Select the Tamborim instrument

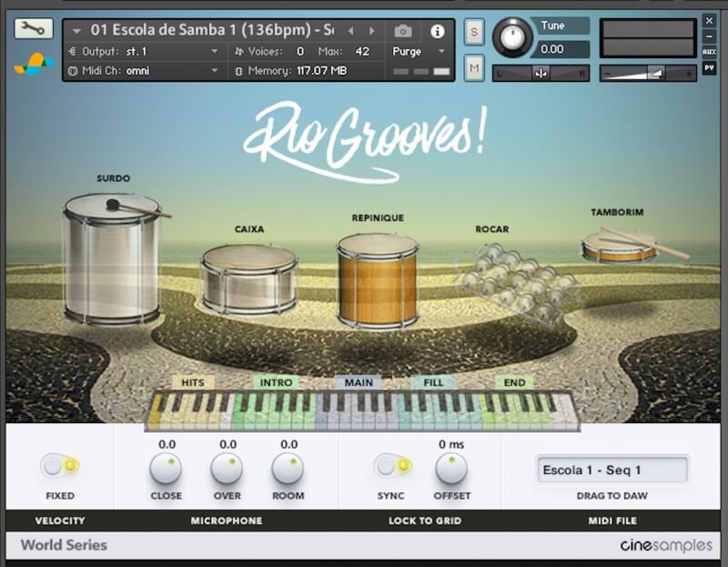(621, 246)
